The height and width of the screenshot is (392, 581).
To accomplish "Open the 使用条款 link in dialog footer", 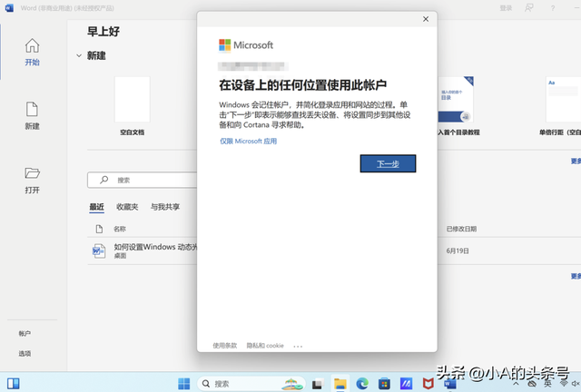I will click(x=224, y=346).
